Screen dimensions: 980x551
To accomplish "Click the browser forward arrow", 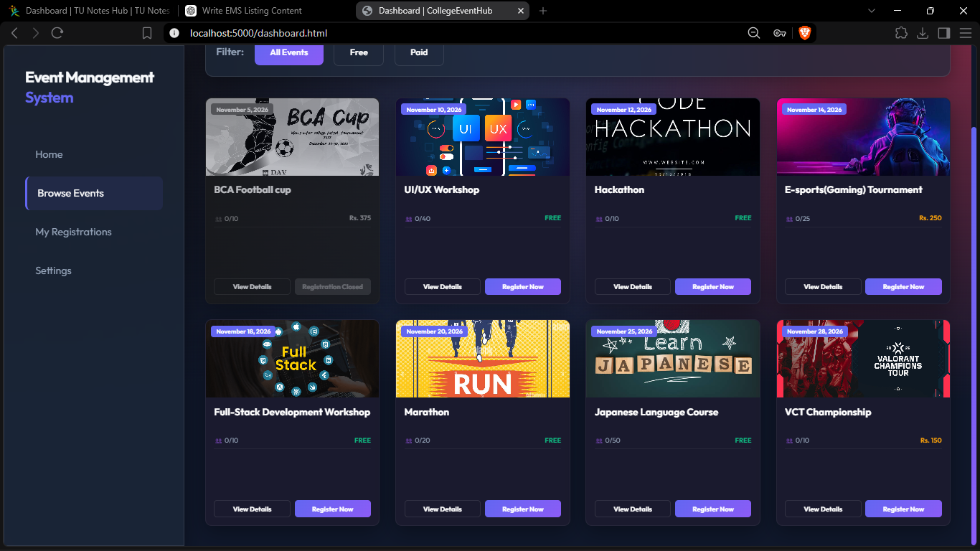I will 36,33.
